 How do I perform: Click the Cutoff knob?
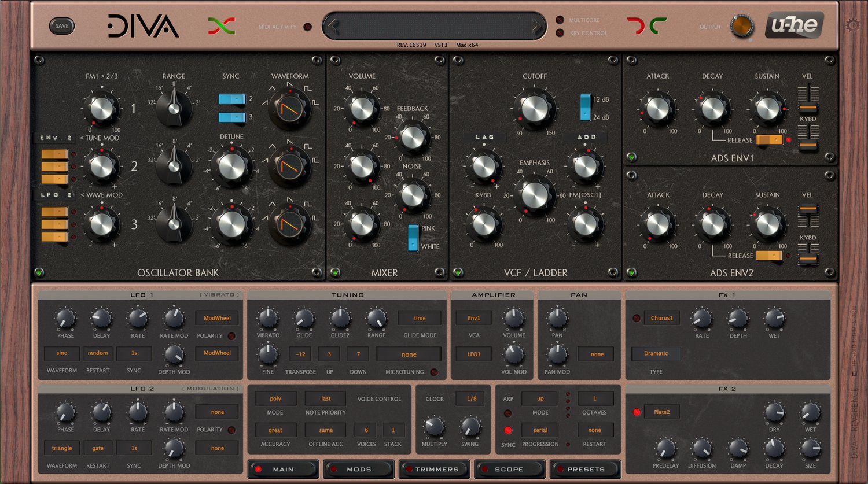point(535,108)
